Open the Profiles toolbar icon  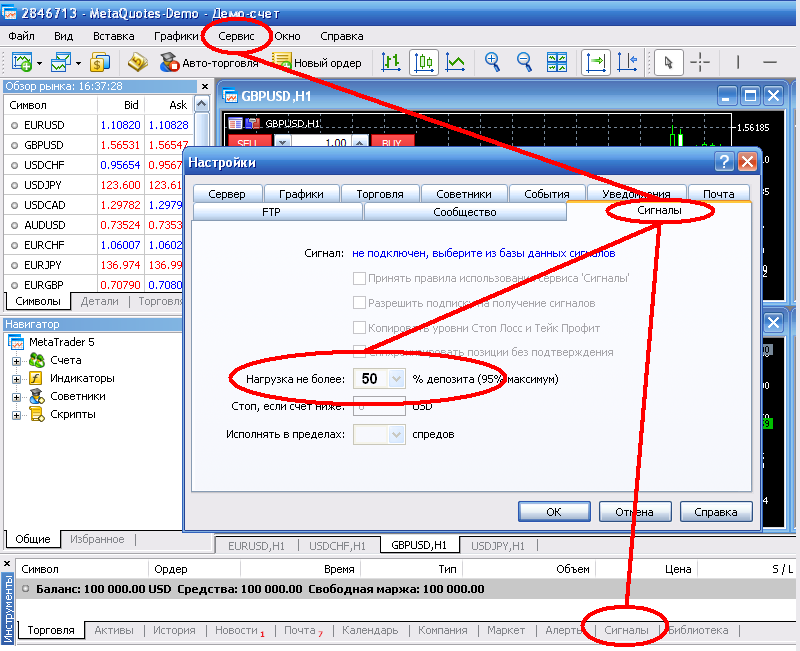click(61, 63)
